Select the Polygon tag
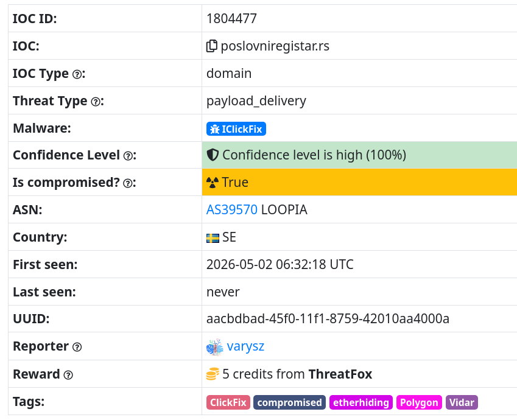The height and width of the screenshot is (420, 517). coord(419,402)
